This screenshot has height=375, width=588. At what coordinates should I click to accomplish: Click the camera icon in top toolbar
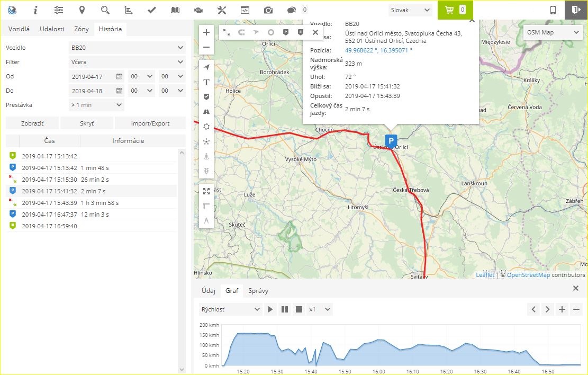[268, 10]
